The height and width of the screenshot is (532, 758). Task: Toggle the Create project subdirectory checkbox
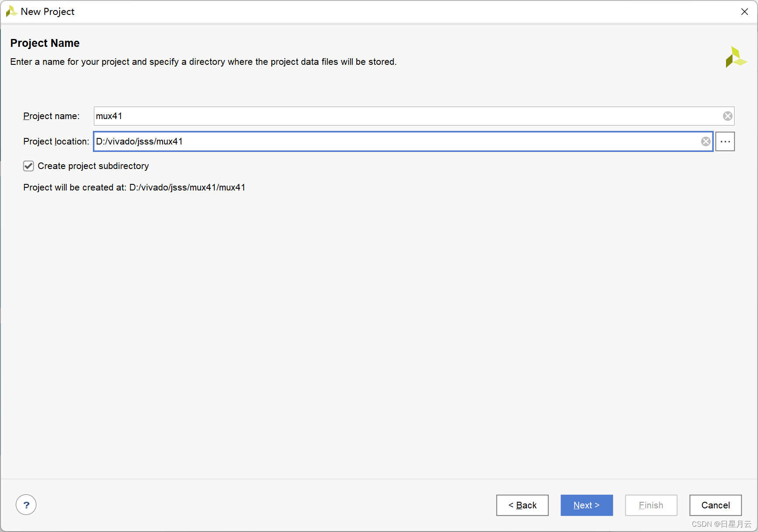tap(28, 166)
